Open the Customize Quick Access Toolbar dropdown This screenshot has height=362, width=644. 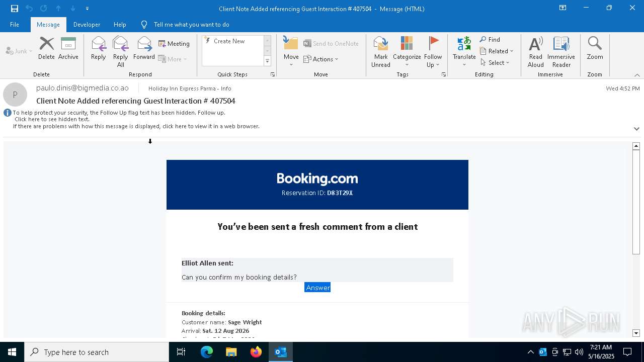click(x=87, y=9)
